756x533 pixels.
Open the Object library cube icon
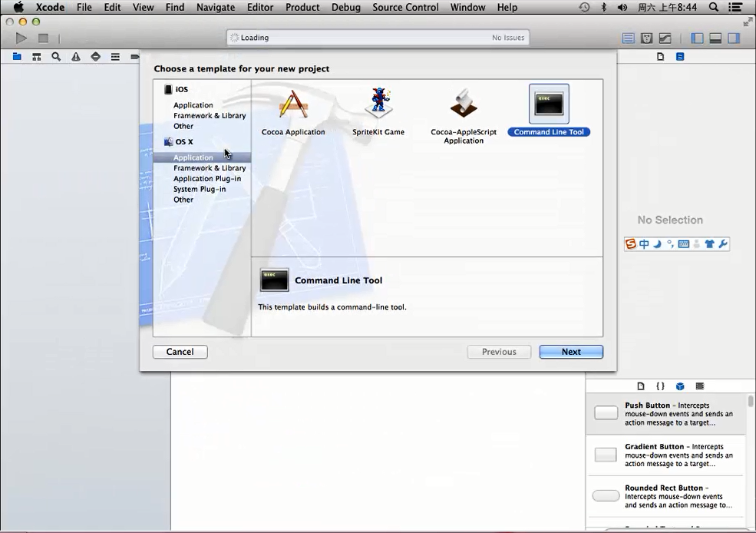(680, 386)
